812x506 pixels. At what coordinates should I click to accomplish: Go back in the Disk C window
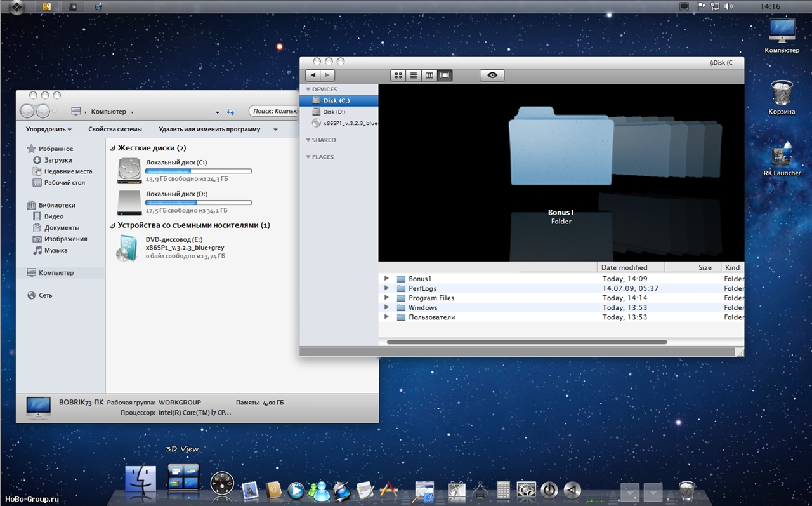pos(313,76)
